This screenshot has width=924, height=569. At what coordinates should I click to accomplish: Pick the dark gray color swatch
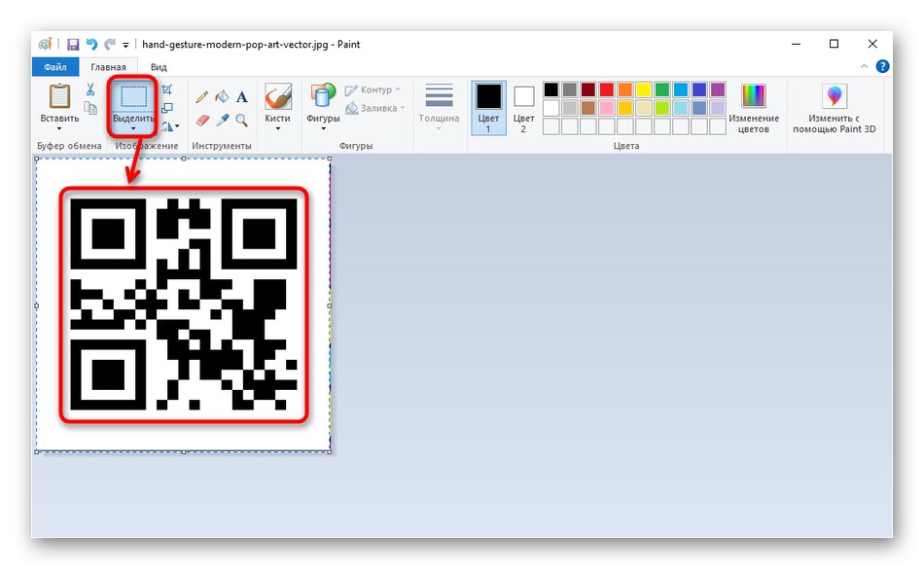[569, 89]
